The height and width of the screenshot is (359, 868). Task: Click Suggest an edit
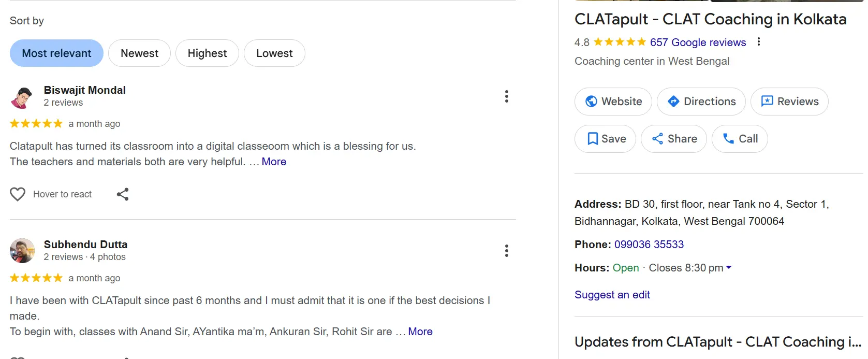pos(612,294)
